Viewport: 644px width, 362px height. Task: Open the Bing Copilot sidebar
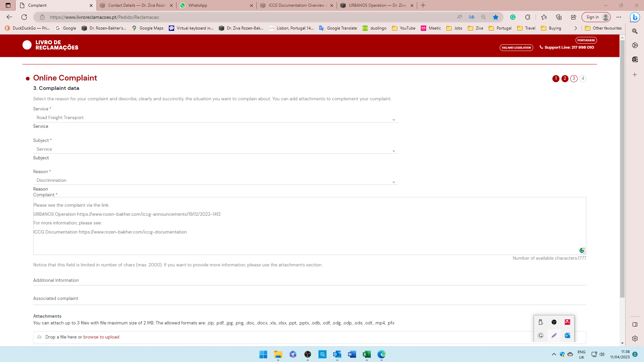[x=635, y=17]
